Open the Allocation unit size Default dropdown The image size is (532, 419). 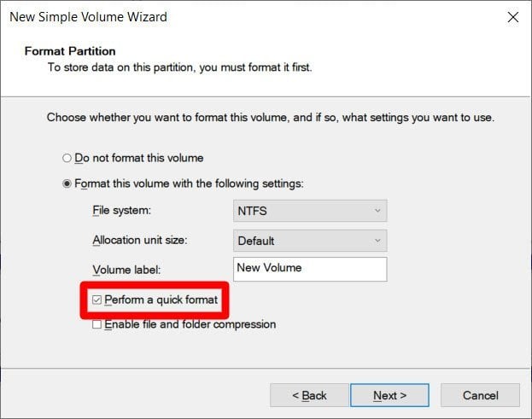(x=310, y=241)
